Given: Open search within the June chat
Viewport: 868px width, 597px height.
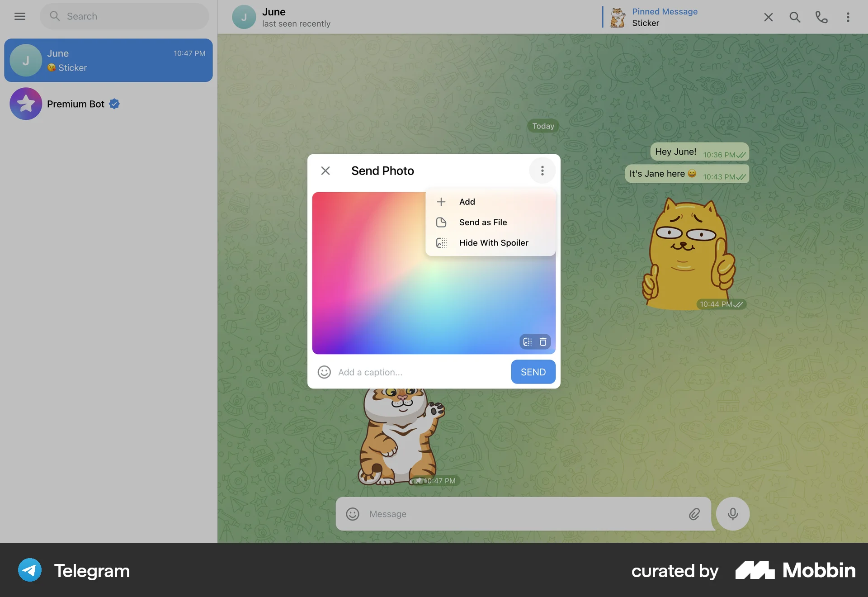Looking at the screenshot, I should tap(795, 17).
